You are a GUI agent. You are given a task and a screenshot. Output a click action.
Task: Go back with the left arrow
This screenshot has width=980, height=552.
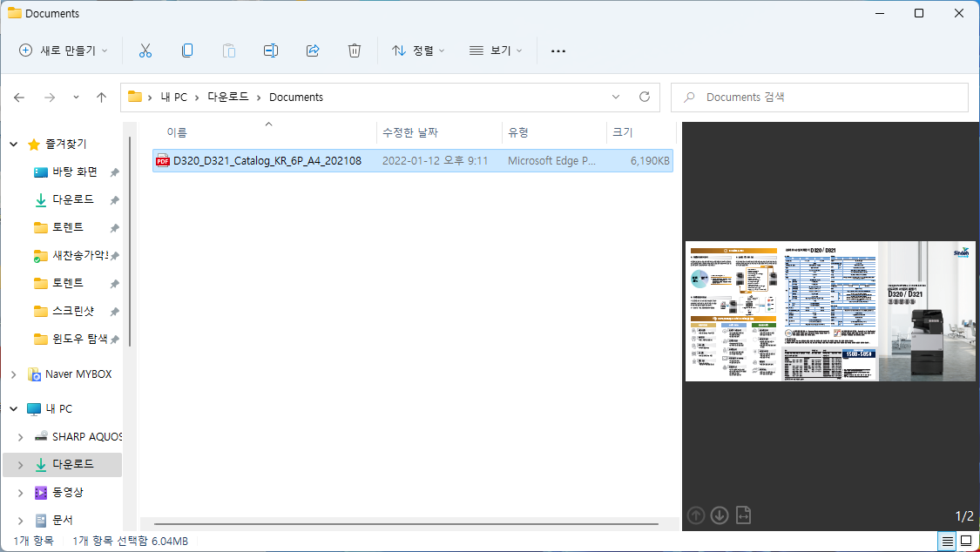(x=19, y=98)
